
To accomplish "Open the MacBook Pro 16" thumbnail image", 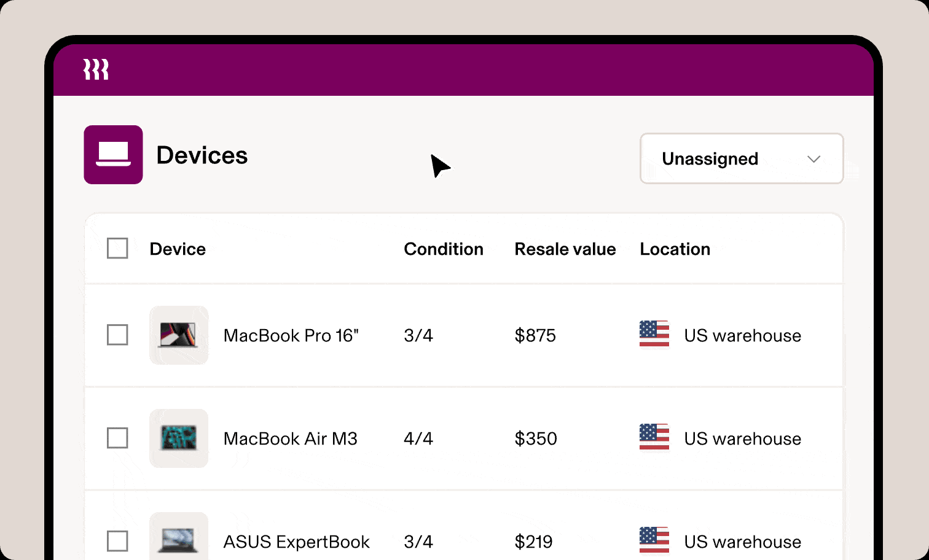I will pos(179,335).
